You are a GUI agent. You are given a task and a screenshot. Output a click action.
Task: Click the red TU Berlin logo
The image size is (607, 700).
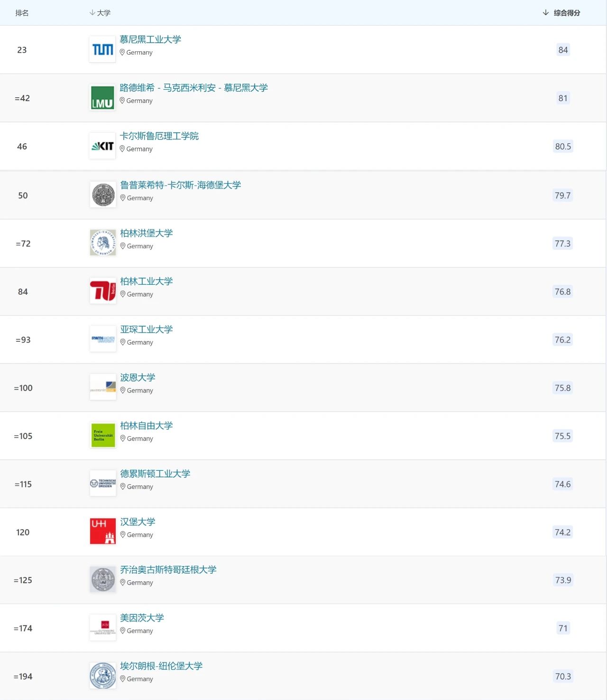(103, 290)
